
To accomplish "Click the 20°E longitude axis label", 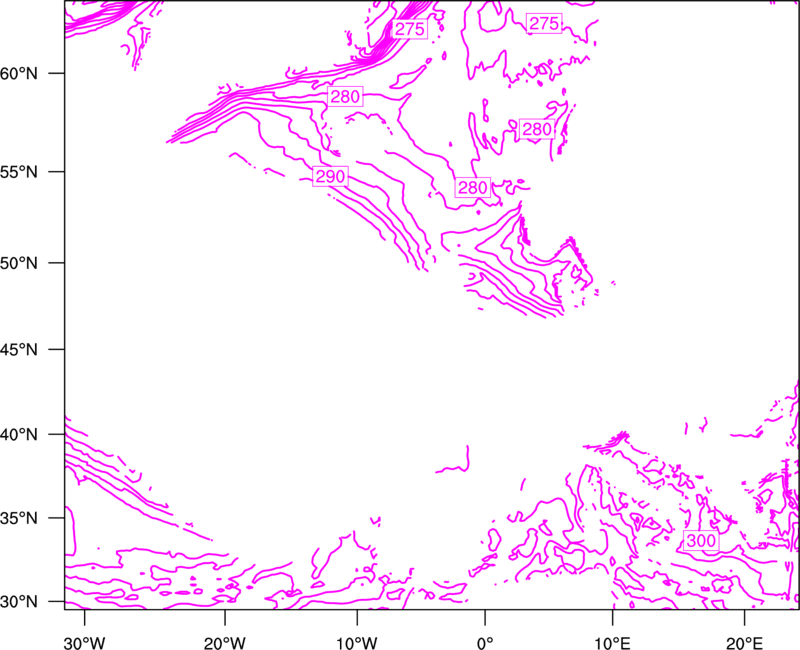I will coord(744,643).
